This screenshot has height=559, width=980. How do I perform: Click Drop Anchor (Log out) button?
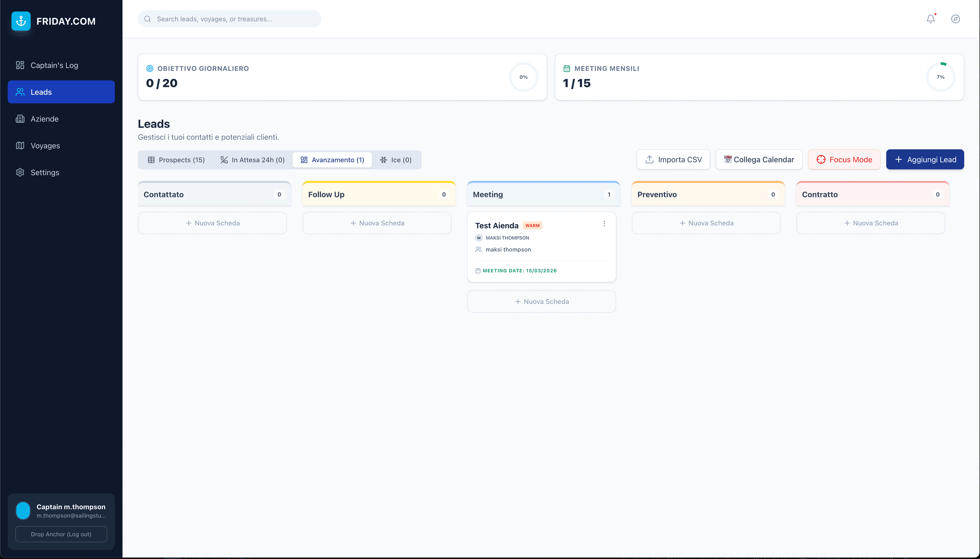(x=61, y=534)
